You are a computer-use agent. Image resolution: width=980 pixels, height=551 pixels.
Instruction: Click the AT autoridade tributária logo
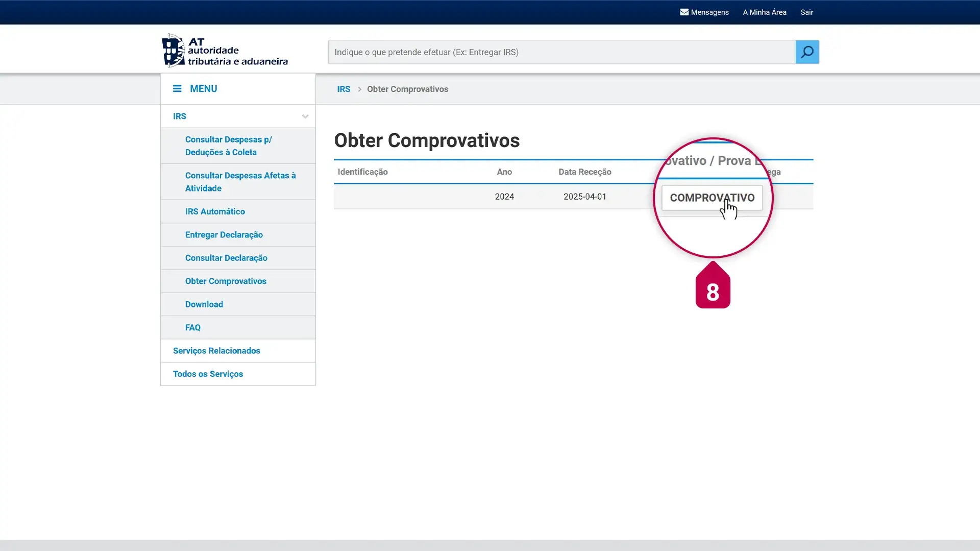point(225,51)
